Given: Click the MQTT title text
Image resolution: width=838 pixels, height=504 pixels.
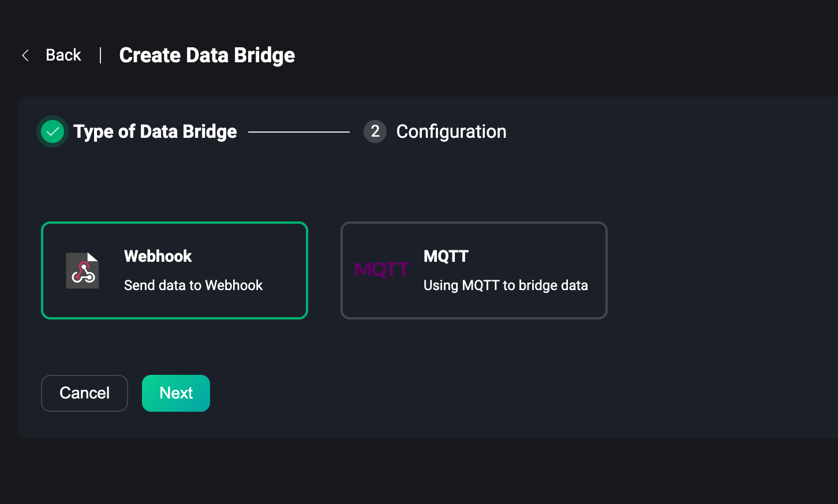Looking at the screenshot, I should (446, 256).
